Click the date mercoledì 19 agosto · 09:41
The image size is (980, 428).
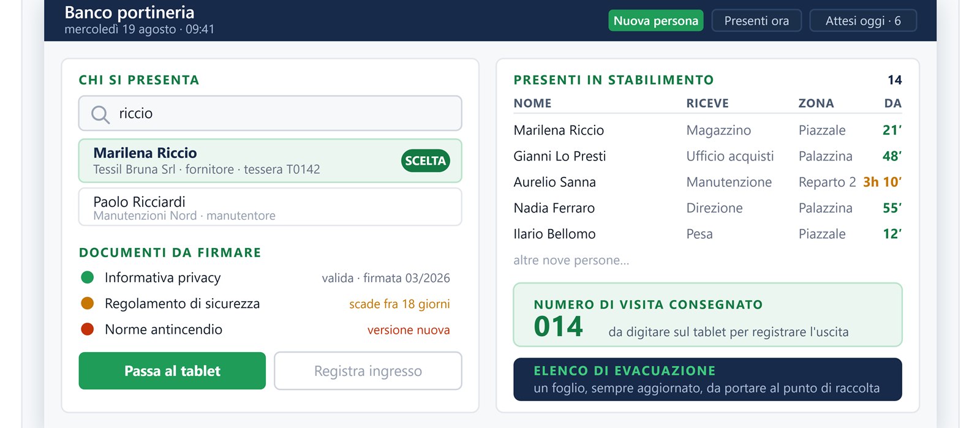tap(140, 29)
